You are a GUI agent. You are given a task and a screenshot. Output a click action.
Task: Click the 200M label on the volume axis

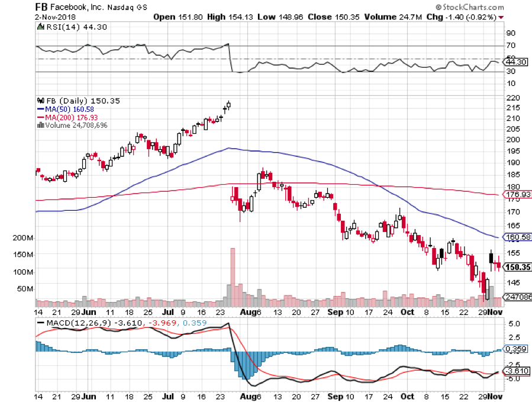[x=22, y=237]
